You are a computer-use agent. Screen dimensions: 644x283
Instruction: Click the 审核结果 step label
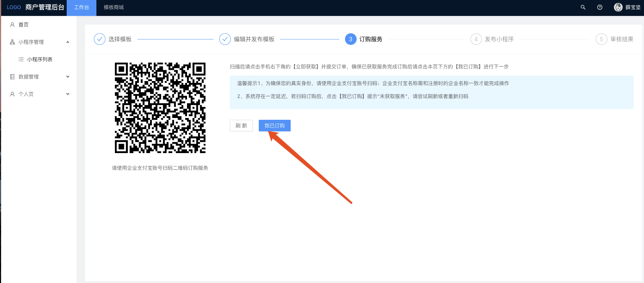click(x=622, y=39)
